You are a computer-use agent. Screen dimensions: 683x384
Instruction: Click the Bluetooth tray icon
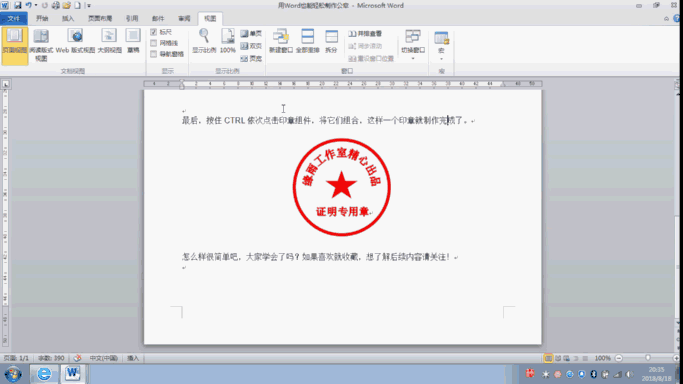point(593,374)
